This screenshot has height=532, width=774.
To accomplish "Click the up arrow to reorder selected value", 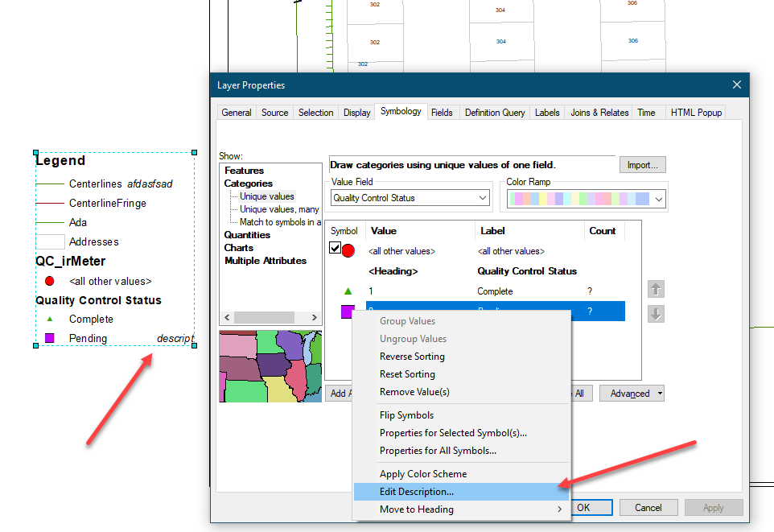I will [x=655, y=291].
